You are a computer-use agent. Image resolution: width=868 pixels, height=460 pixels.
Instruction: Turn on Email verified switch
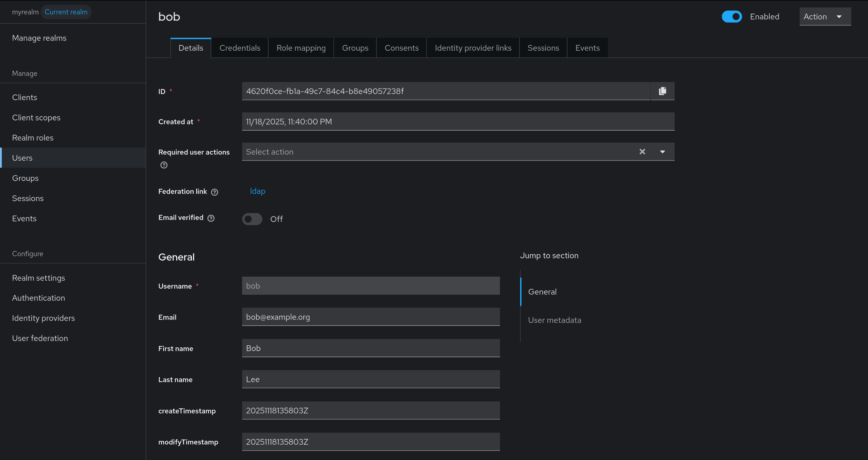coord(252,219)
